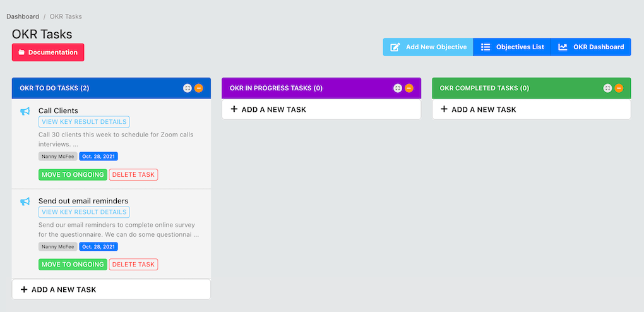This screenshot has width=644, height=312.
Task: Click the Oct. 28, 2021 date badge on Call Clients
Action: 98,156
